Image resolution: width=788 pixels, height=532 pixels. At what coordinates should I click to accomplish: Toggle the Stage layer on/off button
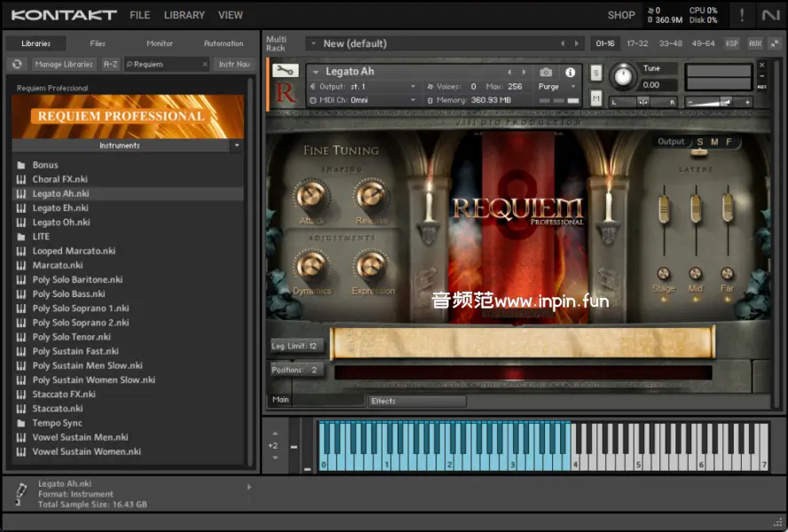pos(664,274)
